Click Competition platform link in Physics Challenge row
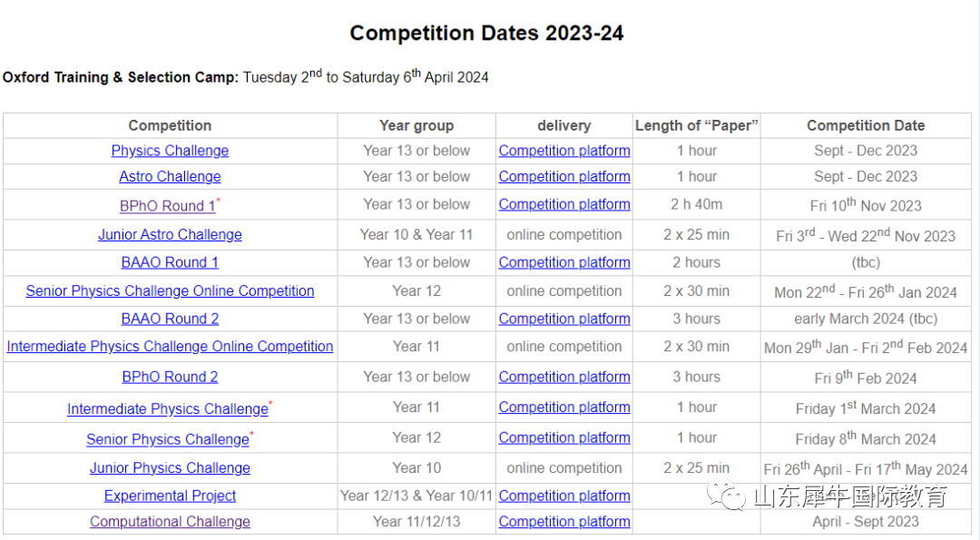This screenshot has height=540, width=980. point(564,151)
